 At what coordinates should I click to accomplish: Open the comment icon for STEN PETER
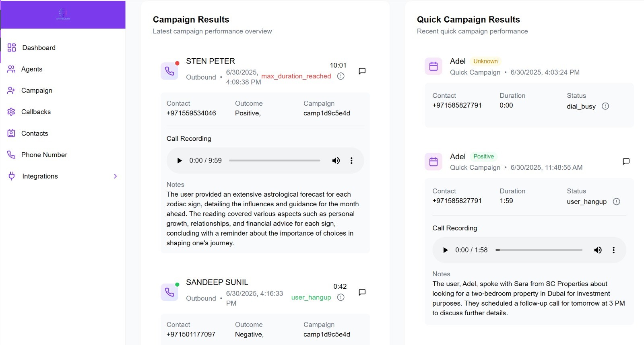click(362, 71)
